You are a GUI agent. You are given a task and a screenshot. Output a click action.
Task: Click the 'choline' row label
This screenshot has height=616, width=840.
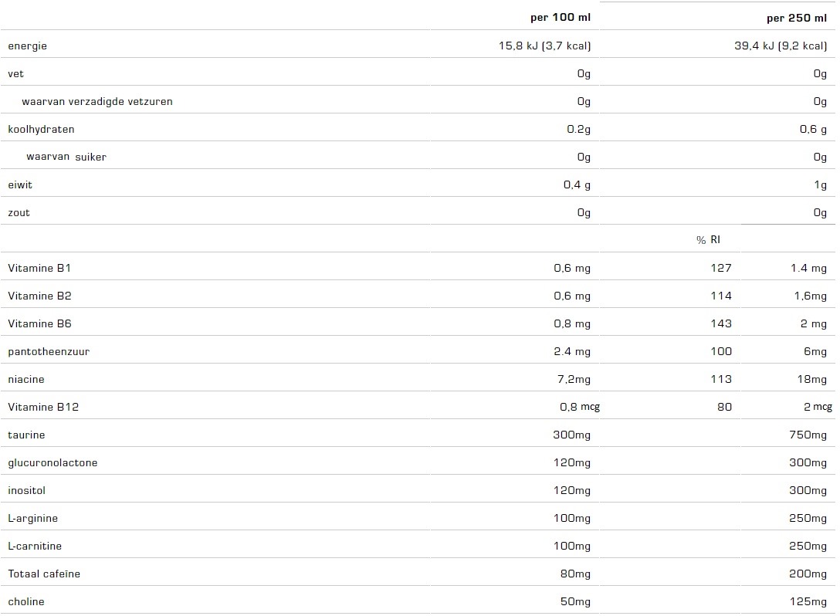pyautogui.click(x=25, y=601)
